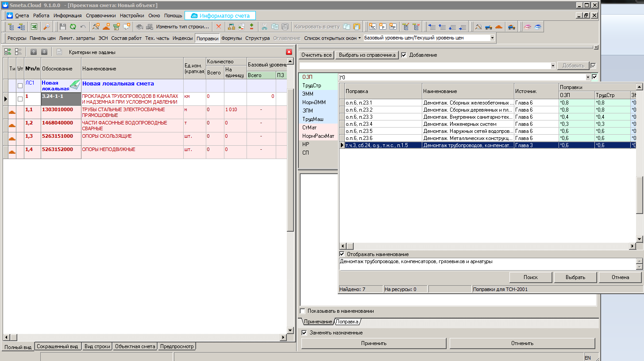Click the popup table horizontal scrollbar thumb

tap(350, 246)
